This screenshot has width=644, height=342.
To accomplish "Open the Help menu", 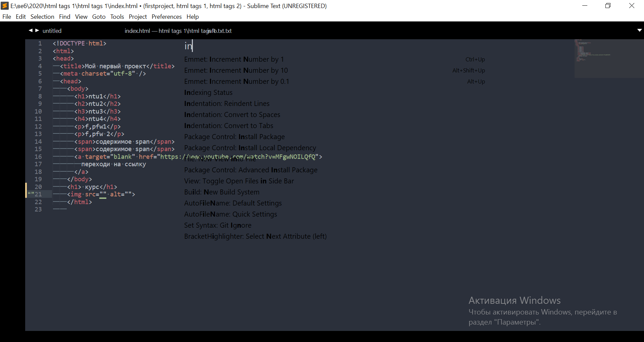I will 193,17.
